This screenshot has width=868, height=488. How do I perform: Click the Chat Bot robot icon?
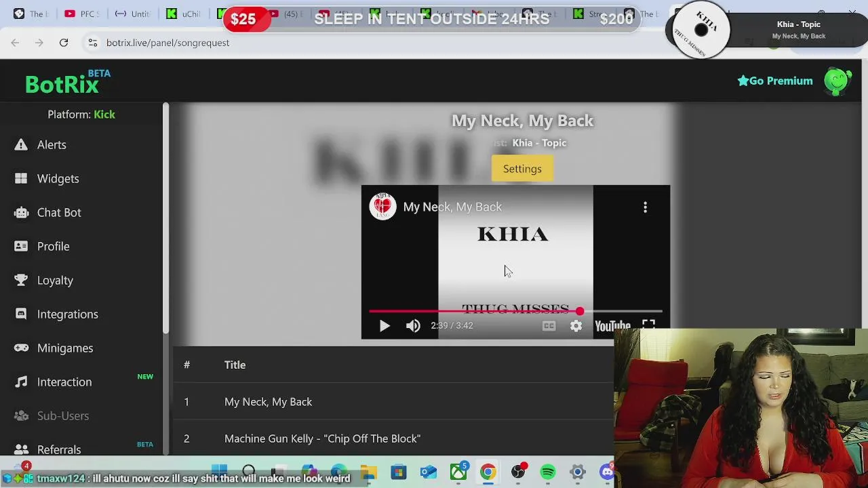21,212
